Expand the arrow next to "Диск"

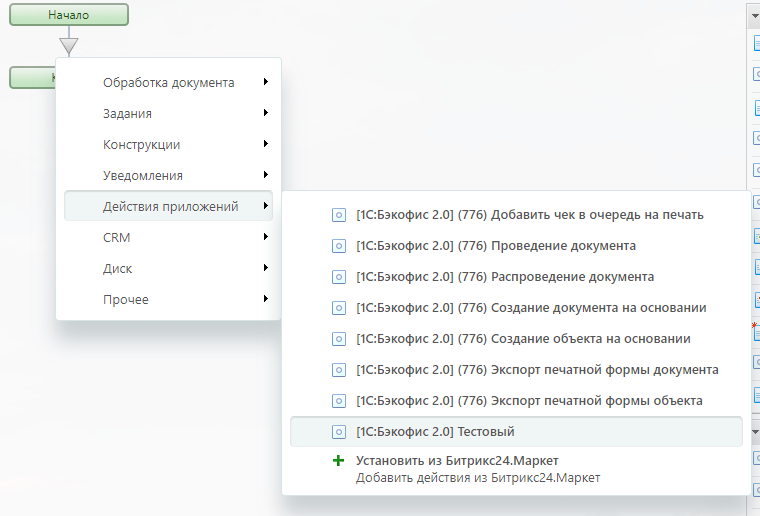pyautogui.click(x=266, y=267)
